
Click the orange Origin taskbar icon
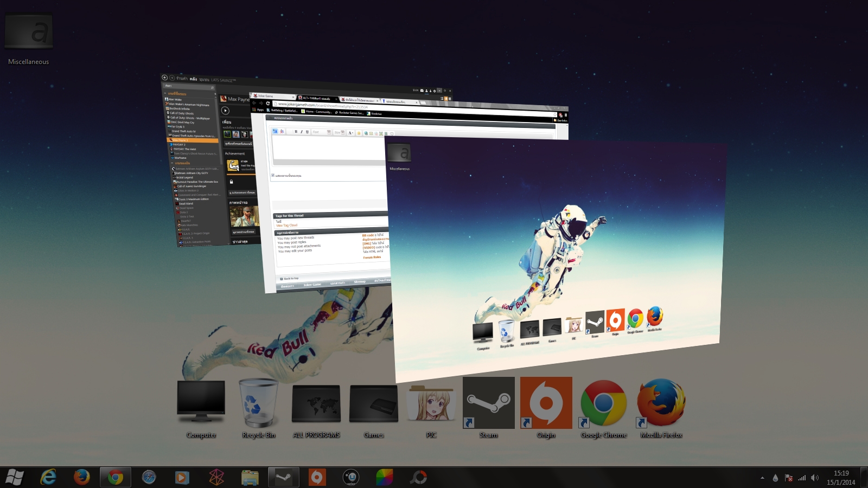[317, 478]
